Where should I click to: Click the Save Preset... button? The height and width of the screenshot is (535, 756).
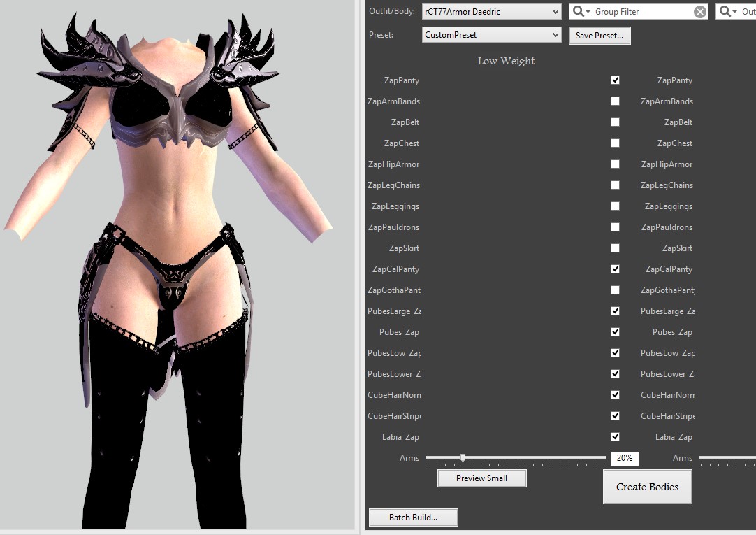click(599, 35)
